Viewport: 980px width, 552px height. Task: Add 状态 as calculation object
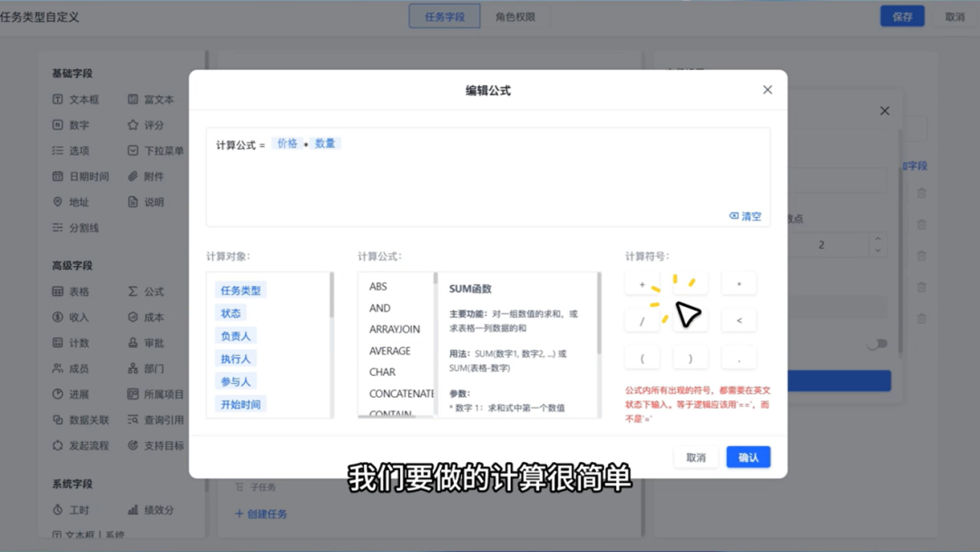(x=230, y=313)
